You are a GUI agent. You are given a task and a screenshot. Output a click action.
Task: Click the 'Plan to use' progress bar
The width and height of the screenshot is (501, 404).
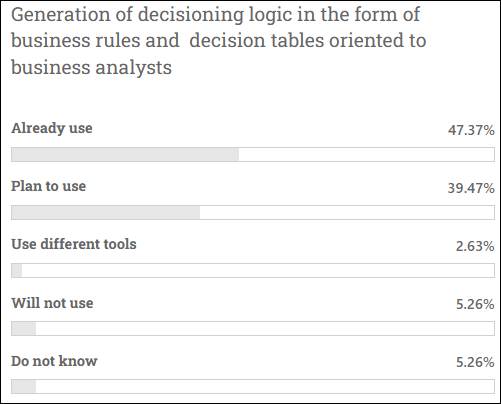(253, 213)
